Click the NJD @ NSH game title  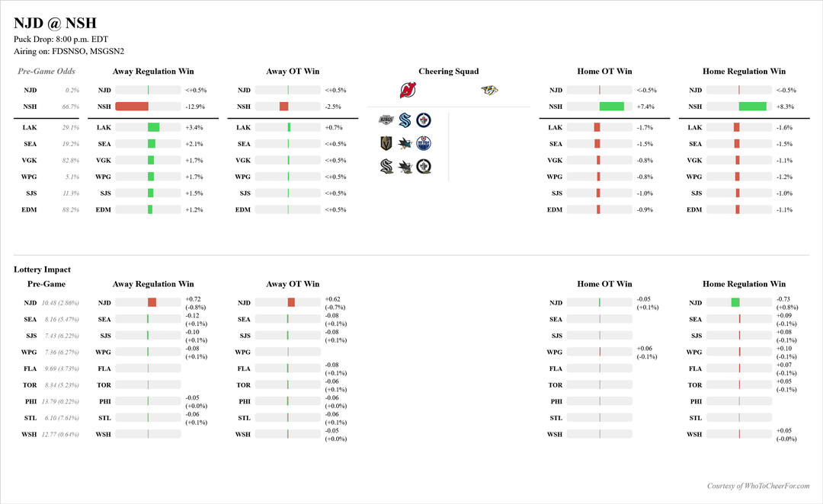pos(55,24)
